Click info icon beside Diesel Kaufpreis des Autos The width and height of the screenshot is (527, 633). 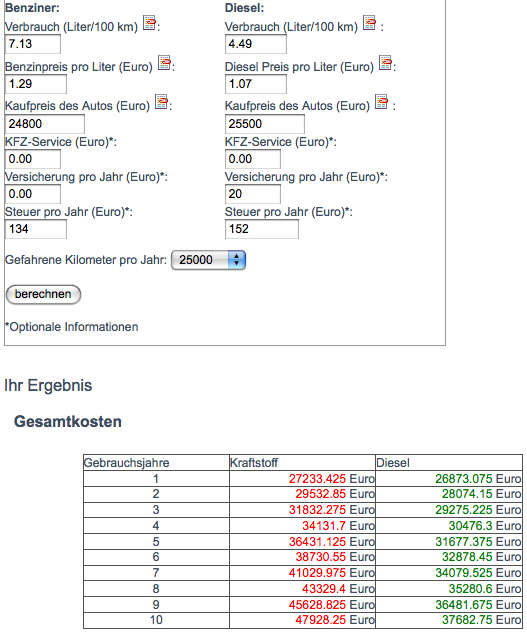point(382,102)
